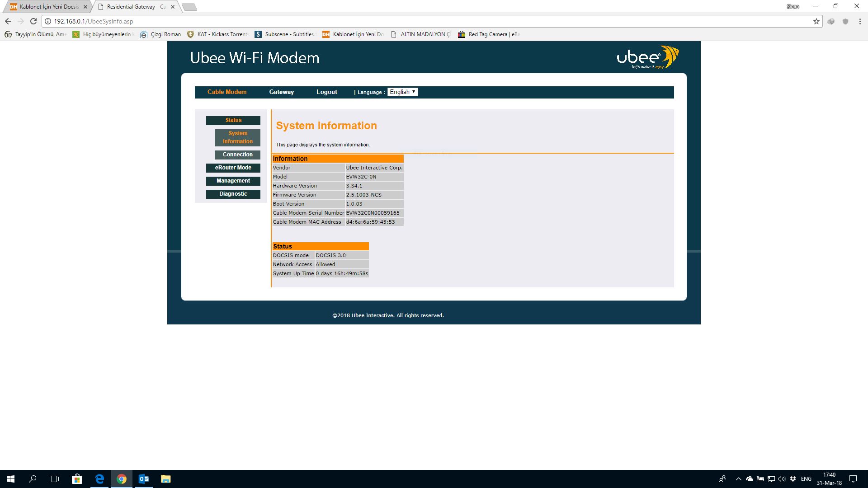Click the battery icon in the tray

[x=760, y=479]
